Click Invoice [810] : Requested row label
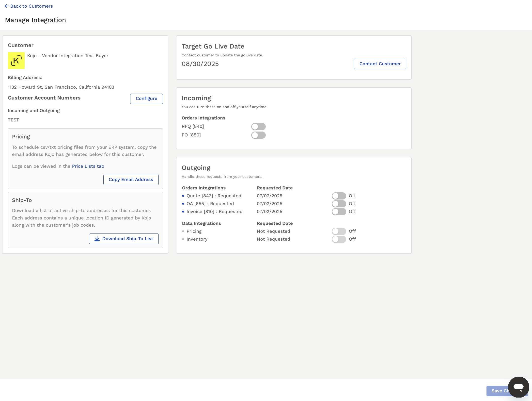Screen dimensions: 532x401 click(x=215, y=212)
